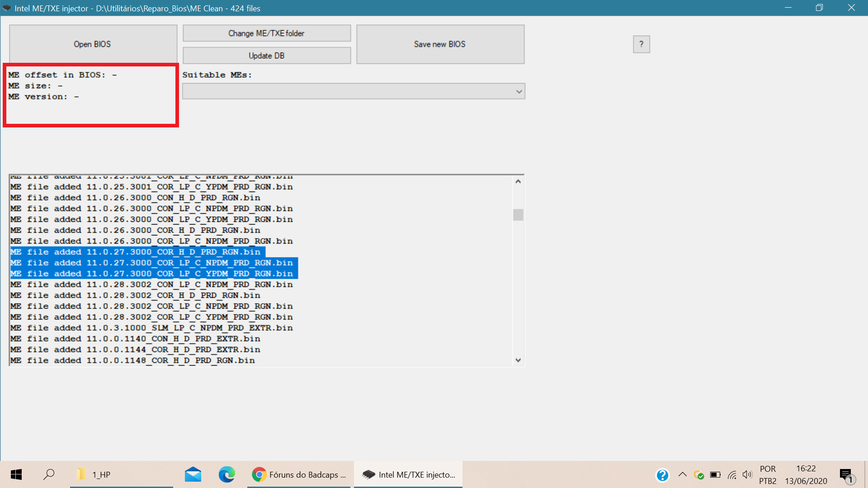This screenshot has width=868, height=488.
Task: Switch to Chrome Fóruns do Badcaps window
Action: [299, 474]
